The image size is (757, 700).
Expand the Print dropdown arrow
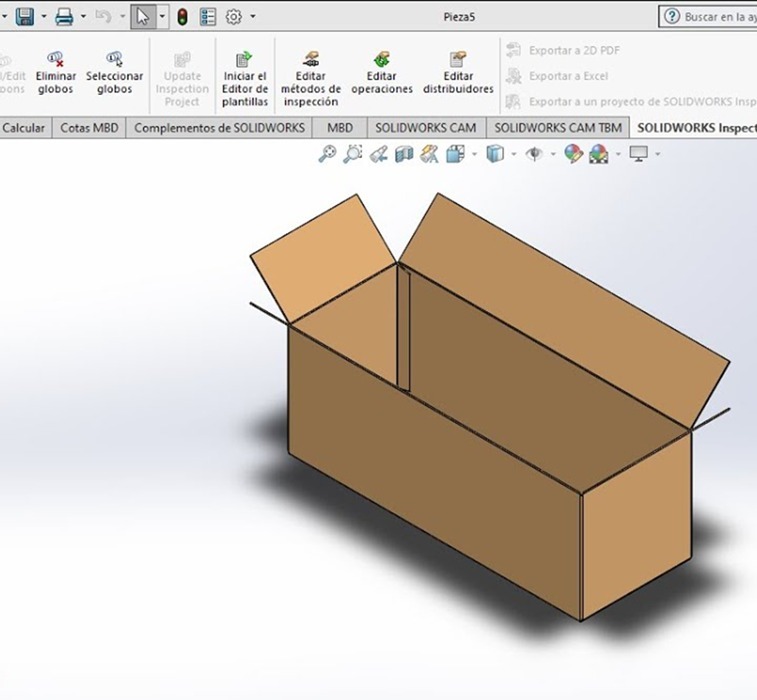[x=82, y=16]
